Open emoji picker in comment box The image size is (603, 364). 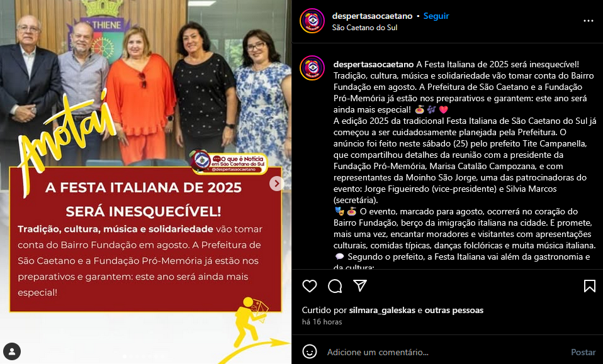(x=310, y=351)
